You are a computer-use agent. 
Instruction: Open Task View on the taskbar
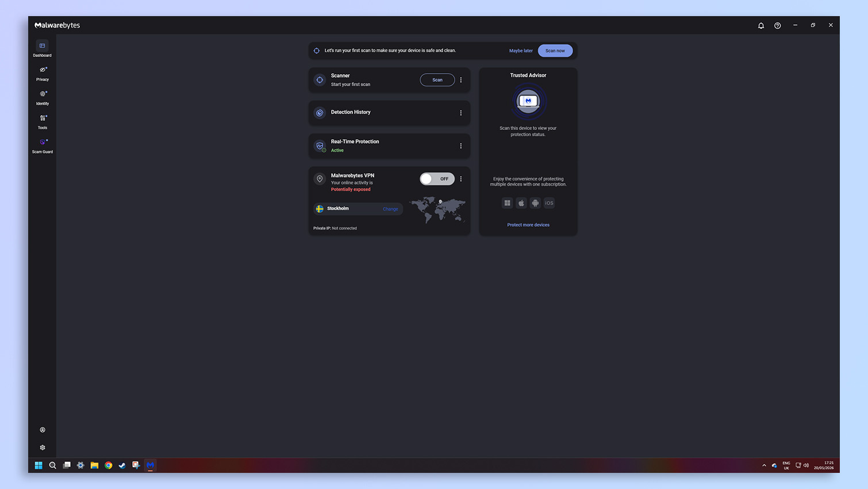[x=67, y=465]
